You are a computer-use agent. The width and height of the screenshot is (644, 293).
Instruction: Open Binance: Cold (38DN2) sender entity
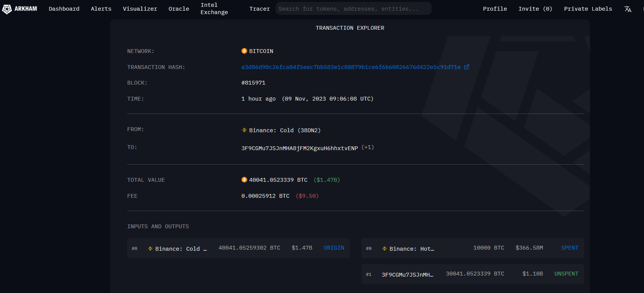pyautogui.click(x=285, y=130)
